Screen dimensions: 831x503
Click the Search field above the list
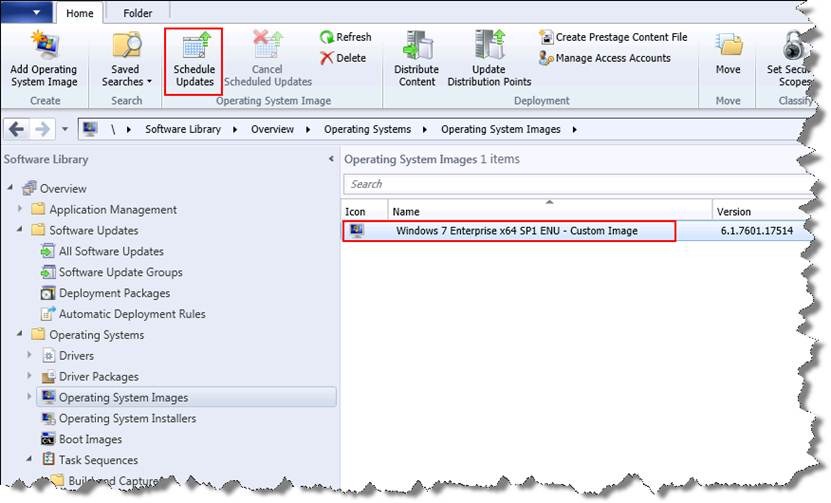(578, 184)
